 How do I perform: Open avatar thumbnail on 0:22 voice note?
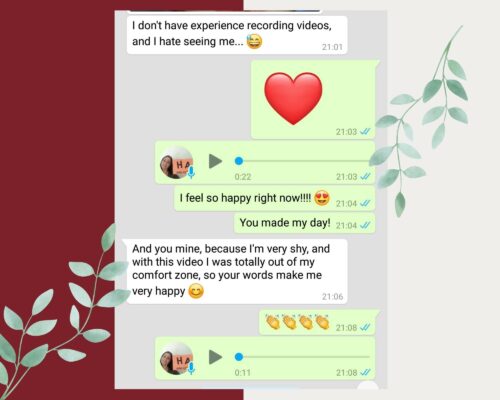click(x=176, y=163)
